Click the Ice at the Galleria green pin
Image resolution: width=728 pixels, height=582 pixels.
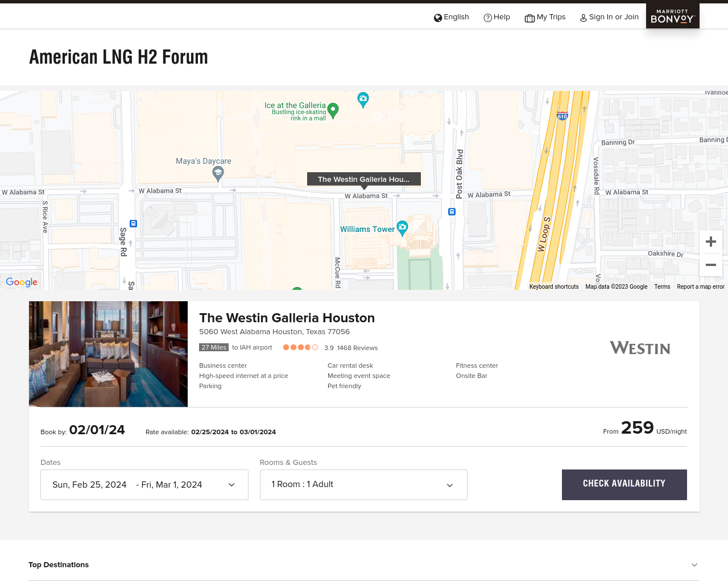(333, 110)
